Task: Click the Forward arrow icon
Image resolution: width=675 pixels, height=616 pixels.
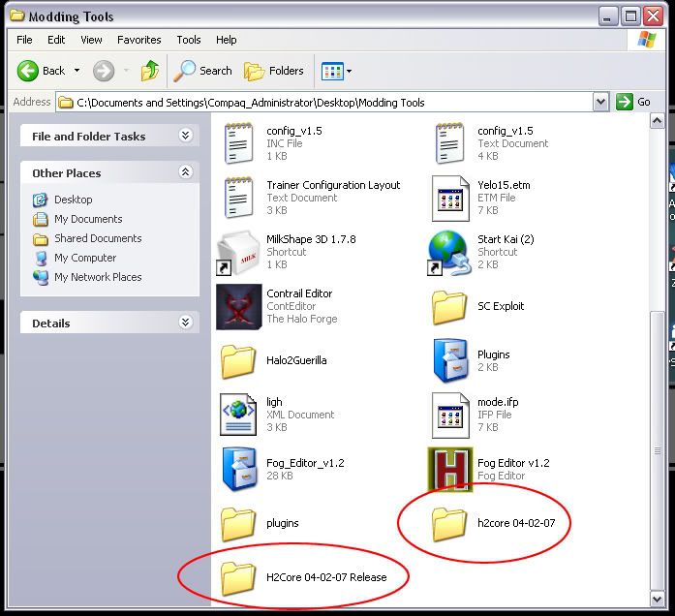Action: coord(104,71)
